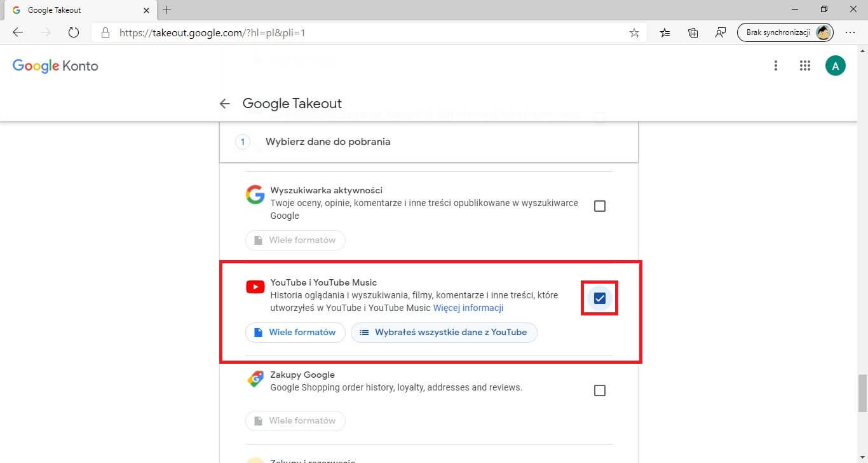
Task: Click the Google Takeout page heading
Action: pyautogui.click(x=292, y=104)
